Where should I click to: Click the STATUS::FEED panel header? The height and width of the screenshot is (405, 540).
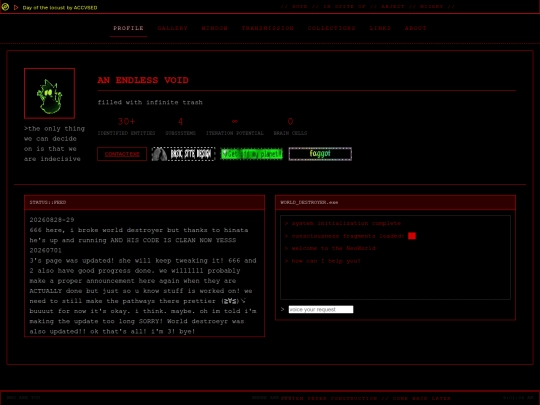(144, 202)
